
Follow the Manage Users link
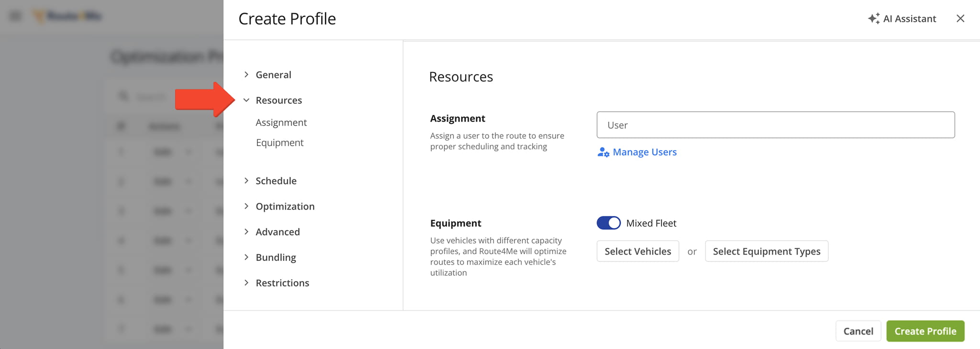click(x=645, y=152)
